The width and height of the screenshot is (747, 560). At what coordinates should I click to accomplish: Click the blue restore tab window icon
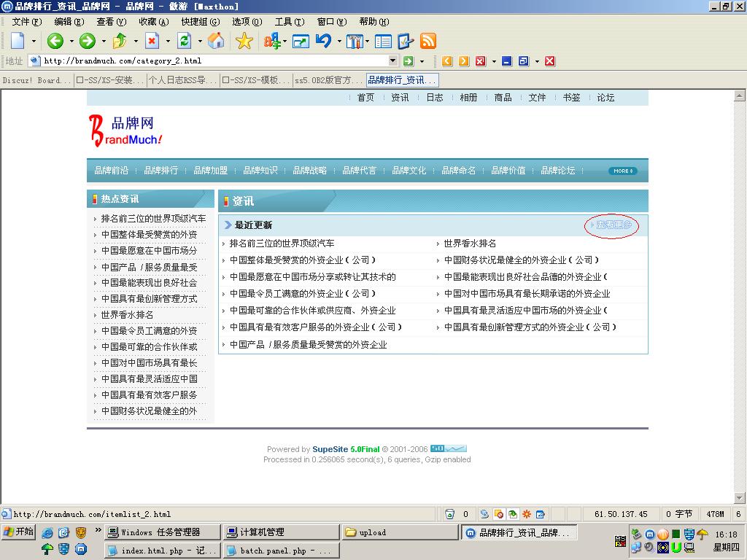(524, 61)
